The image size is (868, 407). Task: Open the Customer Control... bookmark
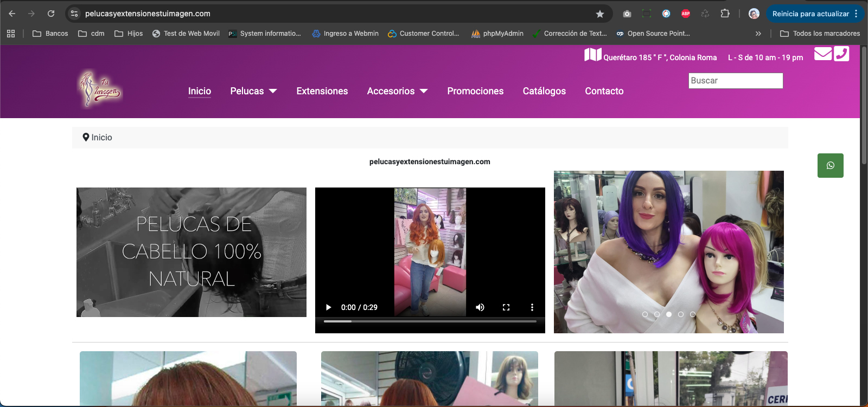click(424, 34)
